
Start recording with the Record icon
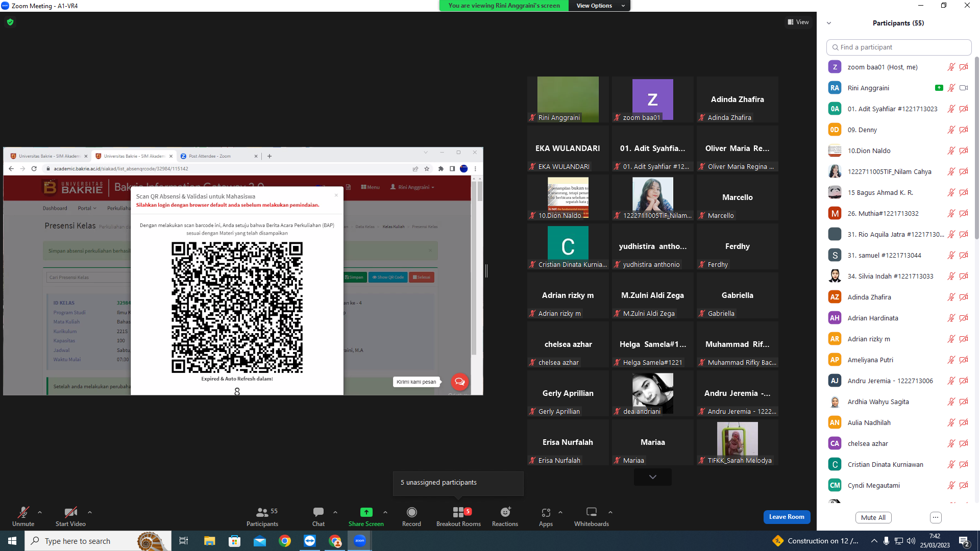click(x=411, y=512)
